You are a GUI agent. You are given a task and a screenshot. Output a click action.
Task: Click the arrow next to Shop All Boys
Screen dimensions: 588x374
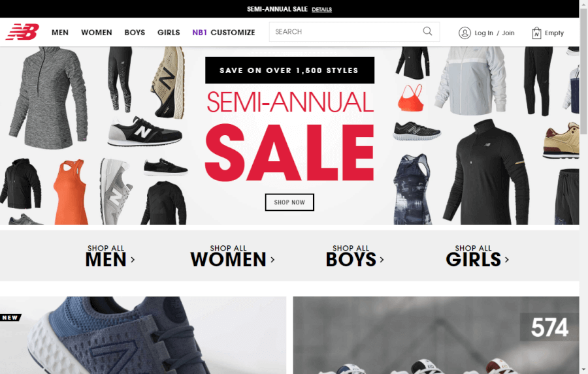(x=382, y=259)
